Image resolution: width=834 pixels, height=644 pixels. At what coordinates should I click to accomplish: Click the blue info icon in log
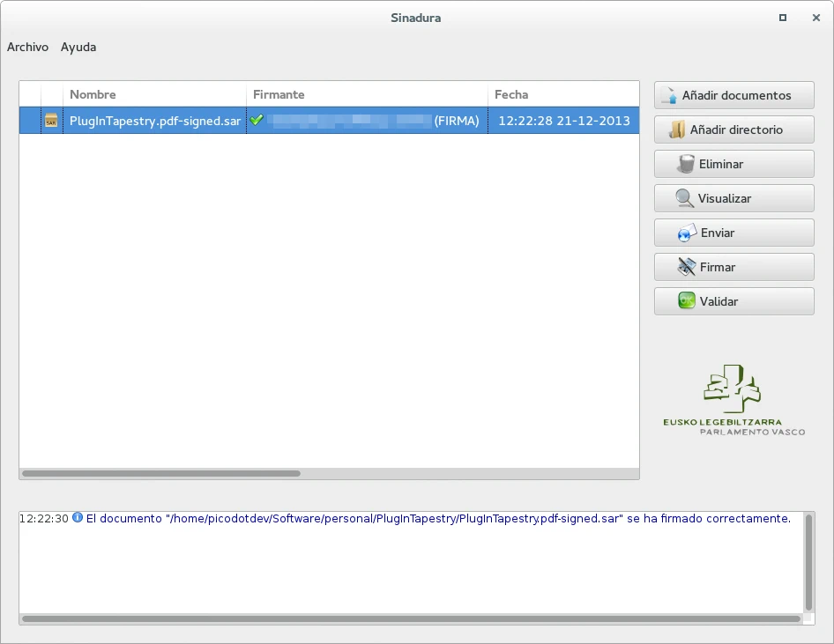coord(78,518)
